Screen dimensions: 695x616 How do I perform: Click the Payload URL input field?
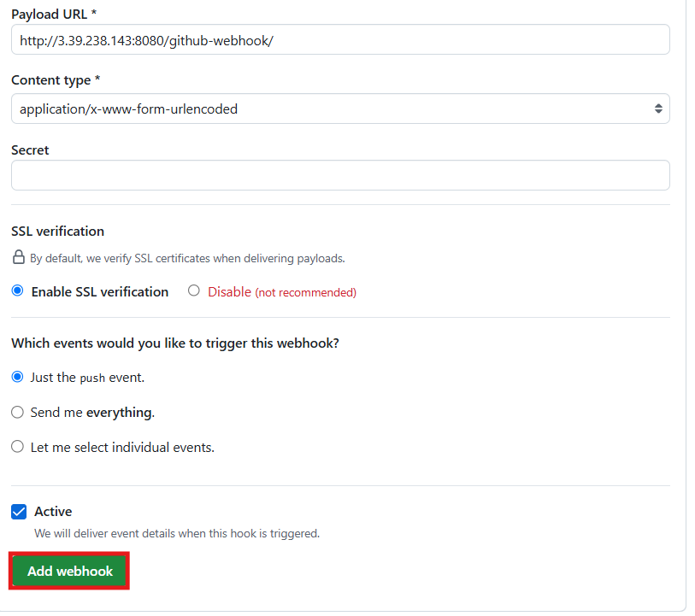pos(340,40)
